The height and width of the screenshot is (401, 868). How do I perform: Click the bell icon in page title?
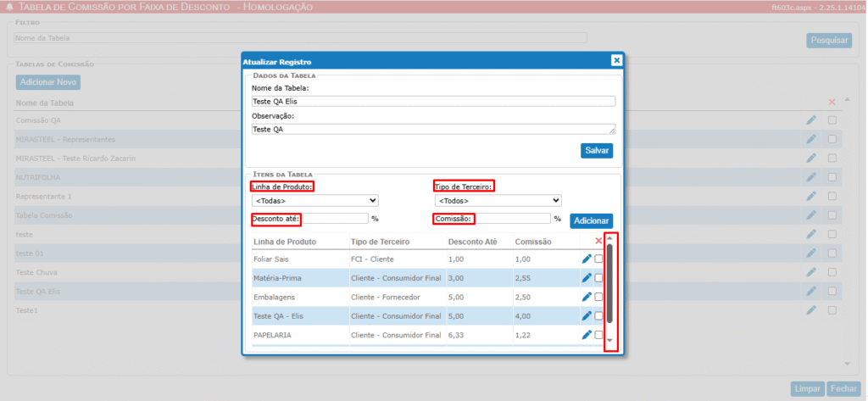coord(8,7)
